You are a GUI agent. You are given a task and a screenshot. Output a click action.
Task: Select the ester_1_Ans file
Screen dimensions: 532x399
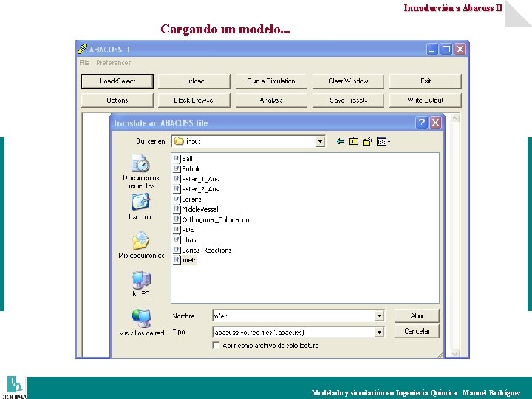196,179
